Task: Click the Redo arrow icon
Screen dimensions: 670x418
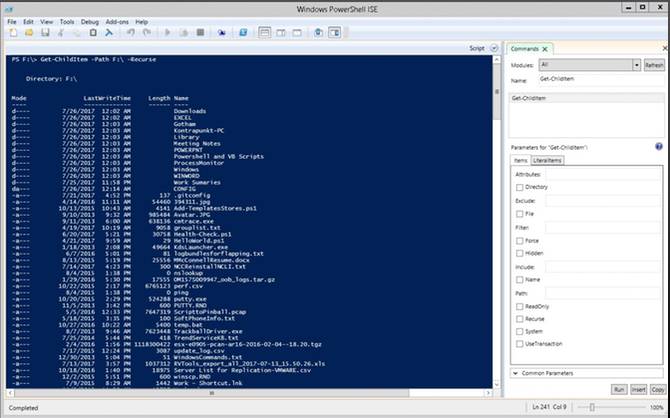Action: click(147, 33)
